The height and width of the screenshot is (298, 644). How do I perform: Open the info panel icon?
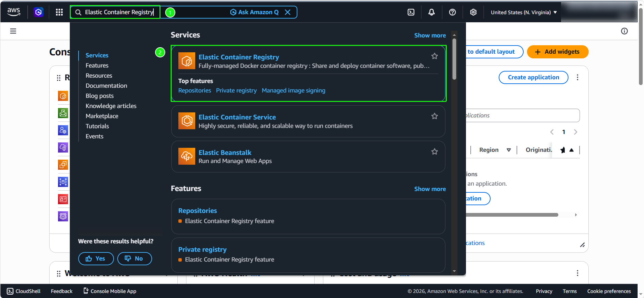pos(624,31)
